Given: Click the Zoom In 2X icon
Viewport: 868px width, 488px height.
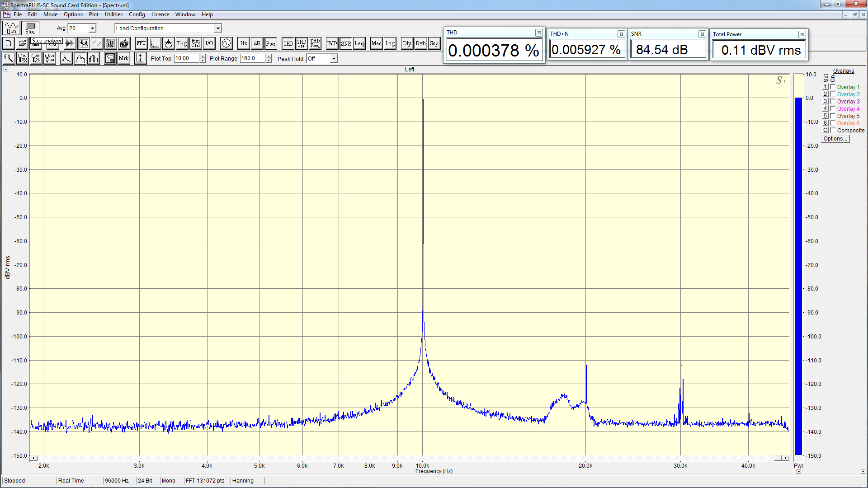Looking at the screenshot, I should pos(22,58).
